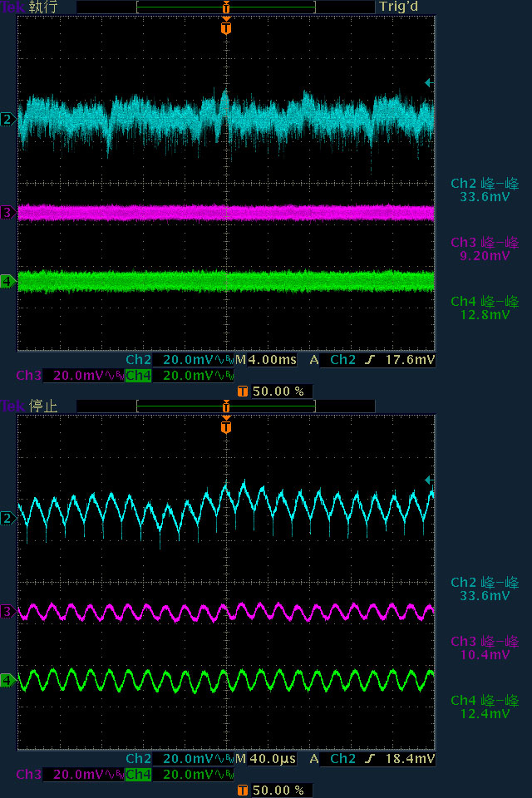This screenshot has height=798, width=532.
Task: Click orange trigger T marker in 停止 capture graticule
Action: pyautogui.click(x=226, y=426)
